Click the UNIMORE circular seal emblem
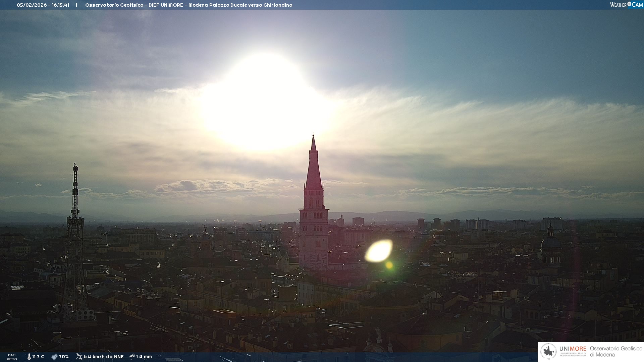 click(548, 351)
